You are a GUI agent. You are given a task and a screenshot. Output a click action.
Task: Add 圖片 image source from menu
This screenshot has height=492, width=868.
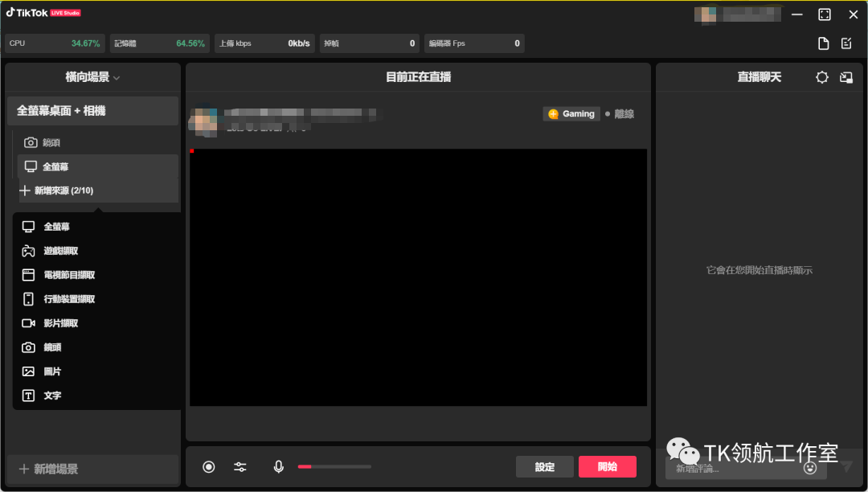coord(52,371)
